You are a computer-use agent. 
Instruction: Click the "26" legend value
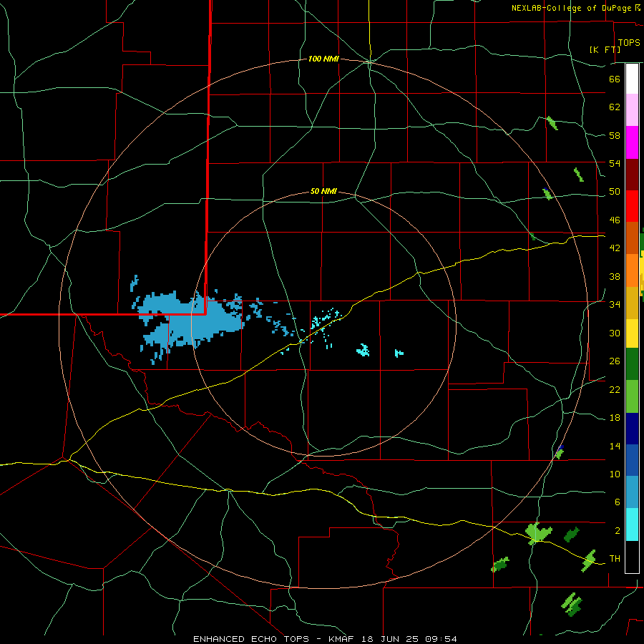click(x=615, y=361)
